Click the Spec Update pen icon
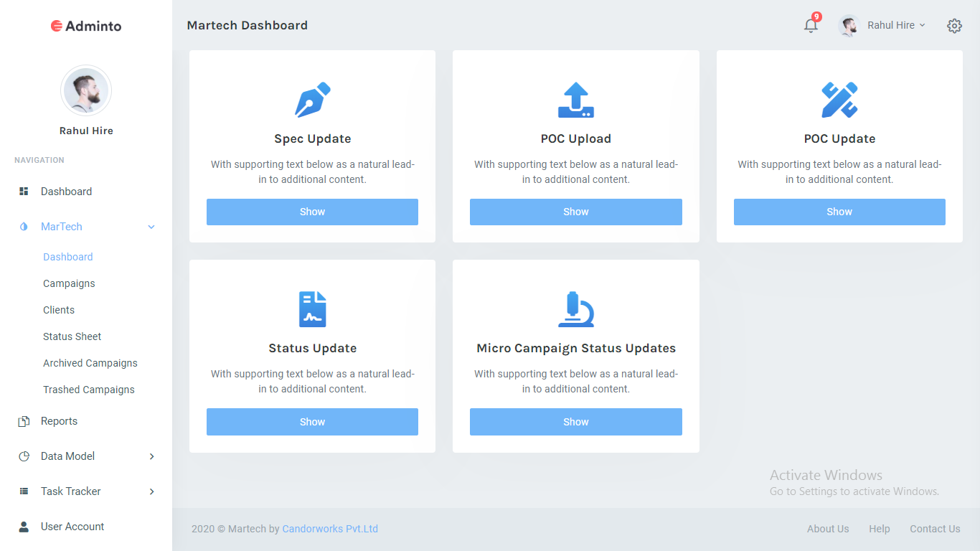 point(312,100)
